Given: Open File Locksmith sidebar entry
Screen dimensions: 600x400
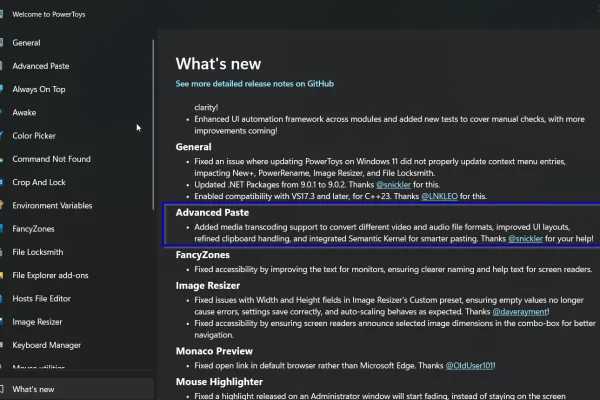Looking at the screenshot, I should [x=38, y=252].
